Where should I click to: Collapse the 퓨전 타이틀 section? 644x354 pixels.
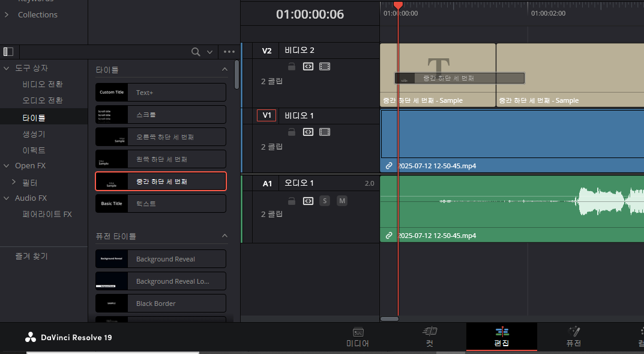tap(224, 236)
